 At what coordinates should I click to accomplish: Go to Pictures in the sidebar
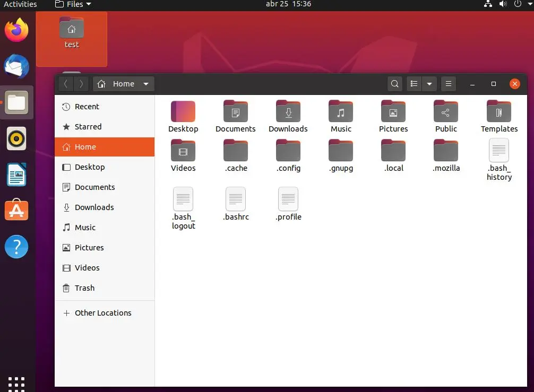tap(105, 247)
